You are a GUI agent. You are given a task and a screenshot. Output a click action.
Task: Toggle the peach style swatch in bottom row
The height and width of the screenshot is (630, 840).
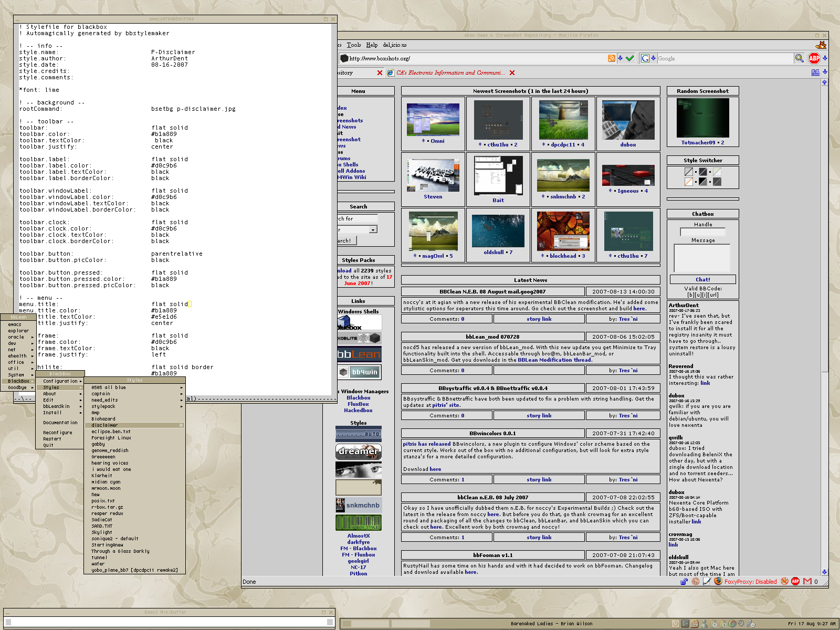689,182
